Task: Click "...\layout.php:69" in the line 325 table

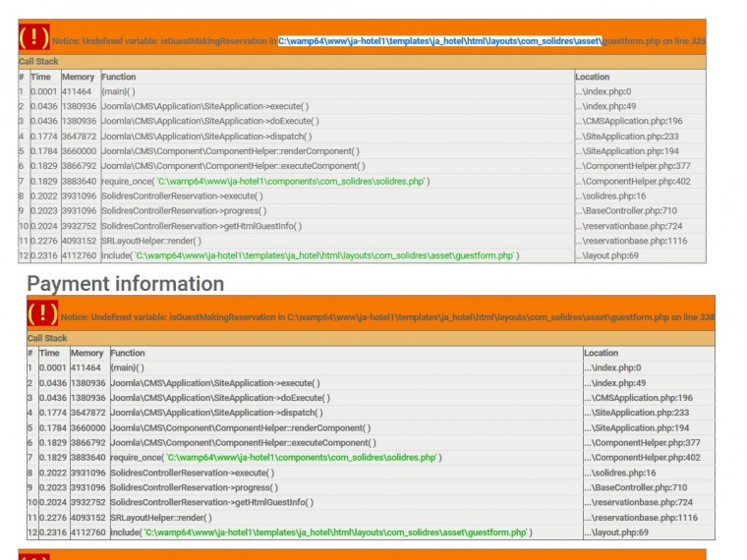Action: (x=607, y=255)
